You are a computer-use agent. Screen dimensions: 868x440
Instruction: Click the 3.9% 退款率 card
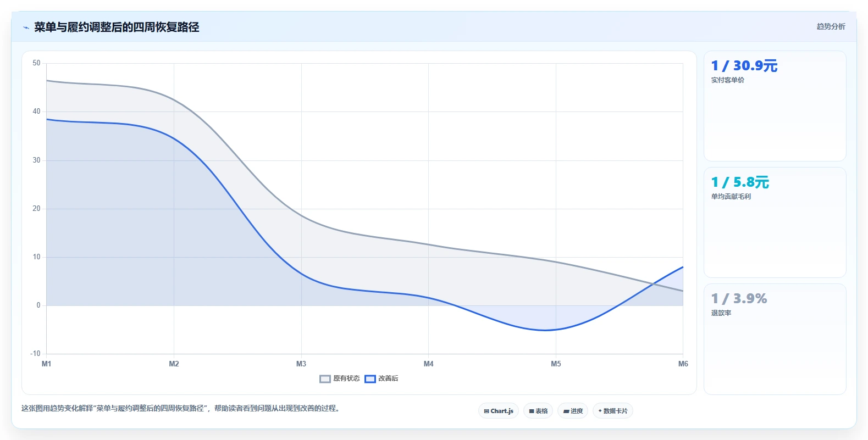(775, 339)
